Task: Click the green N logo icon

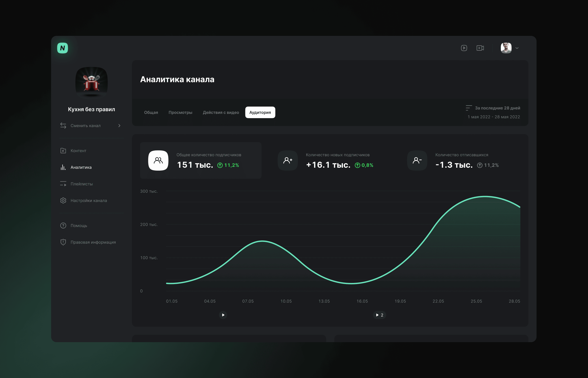Action: click(x=63, y=48)
